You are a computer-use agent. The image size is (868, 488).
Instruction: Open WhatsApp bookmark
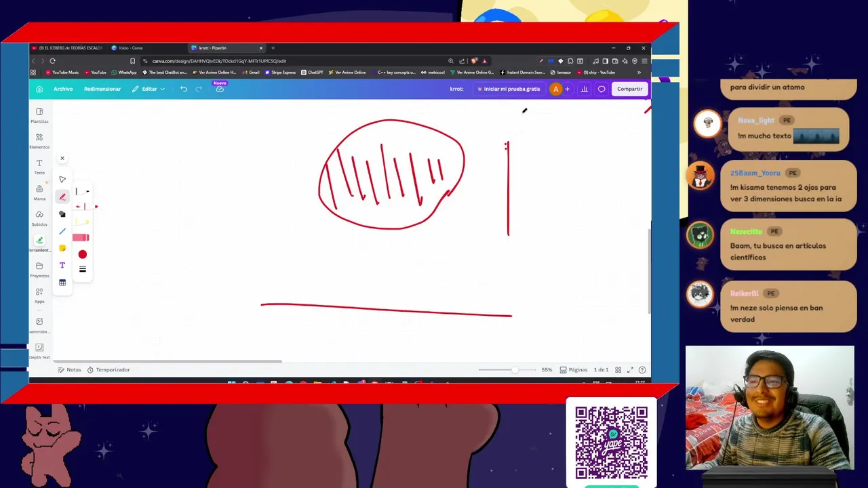click(x=124, y=73)
